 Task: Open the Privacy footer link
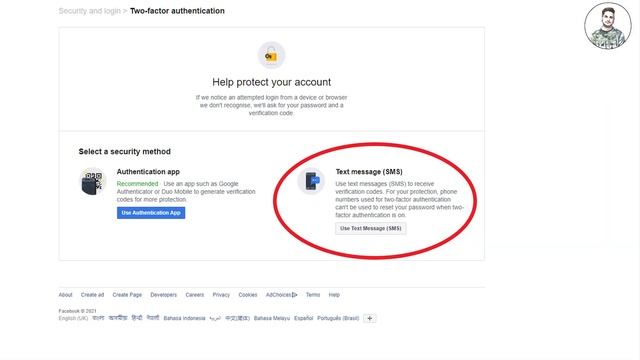click(221, 295)
